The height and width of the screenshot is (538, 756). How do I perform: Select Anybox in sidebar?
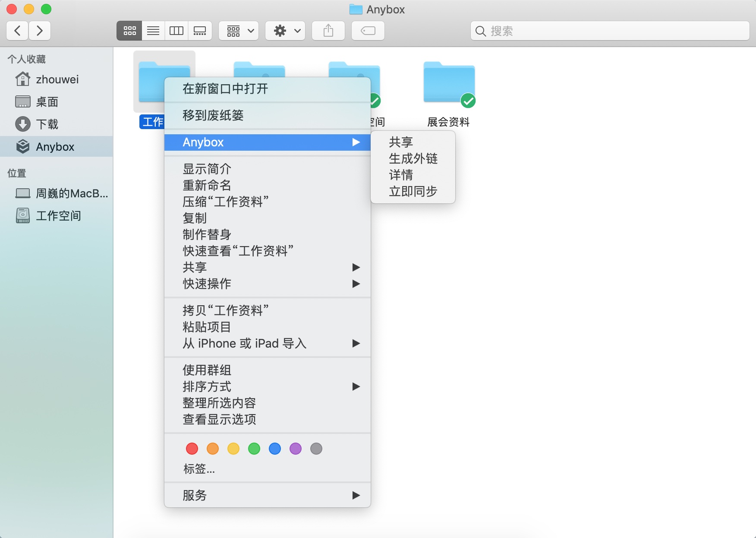point(57,147)
